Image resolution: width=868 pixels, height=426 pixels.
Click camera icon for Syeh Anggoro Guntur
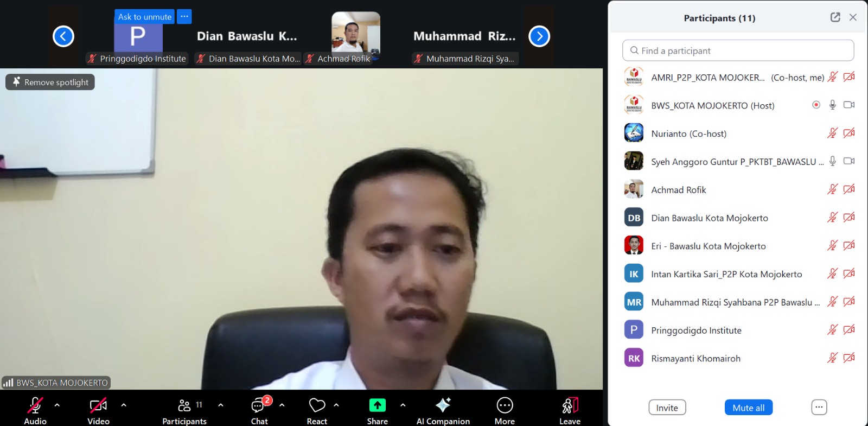[850, 161]
